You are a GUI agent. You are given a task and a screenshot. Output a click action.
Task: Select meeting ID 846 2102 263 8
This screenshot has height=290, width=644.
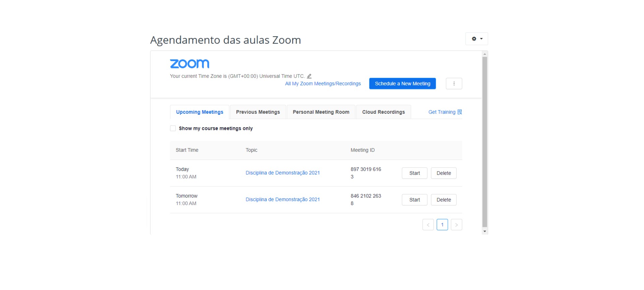coord(366,199)
